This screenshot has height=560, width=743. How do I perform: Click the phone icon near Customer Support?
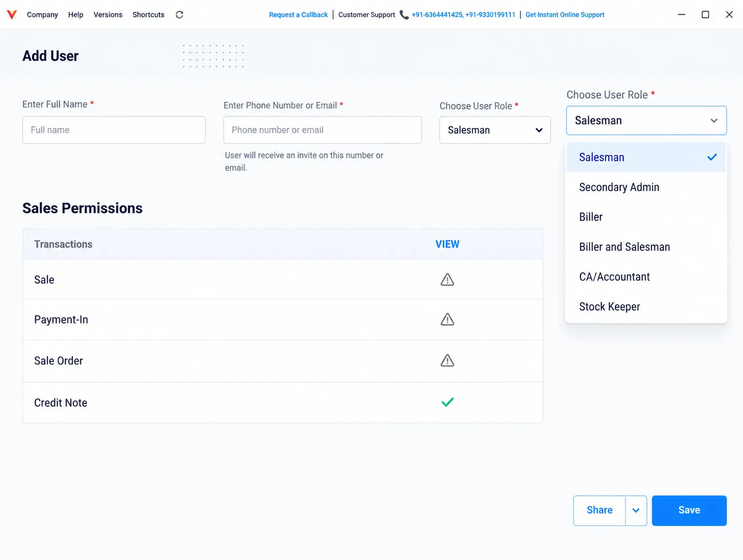click(404, 15)
